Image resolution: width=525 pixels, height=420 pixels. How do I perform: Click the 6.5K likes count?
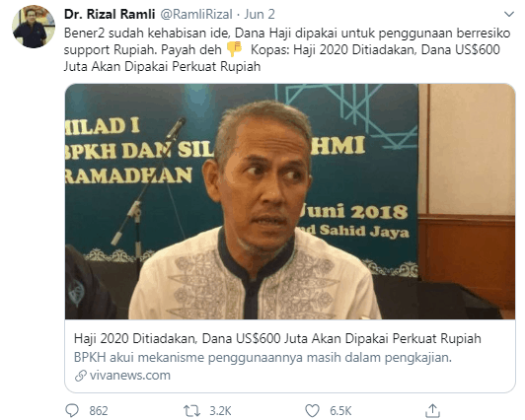click(x=340, y=411)
